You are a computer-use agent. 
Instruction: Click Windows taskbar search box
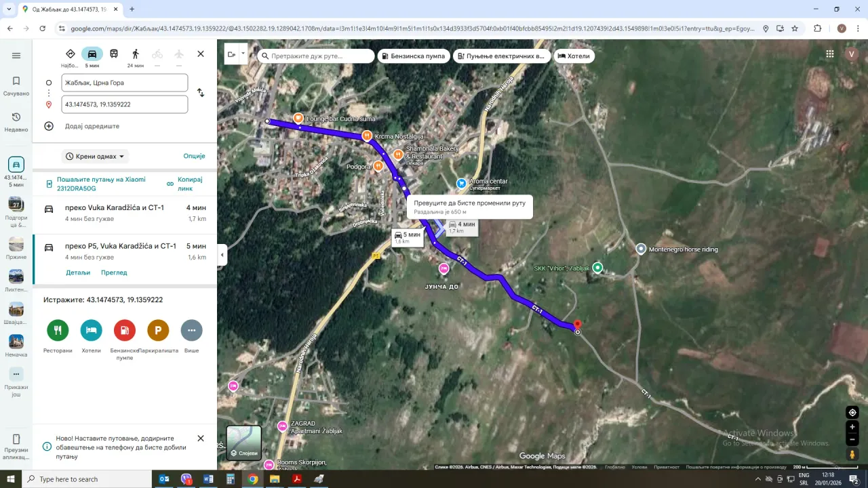[88, 479]
